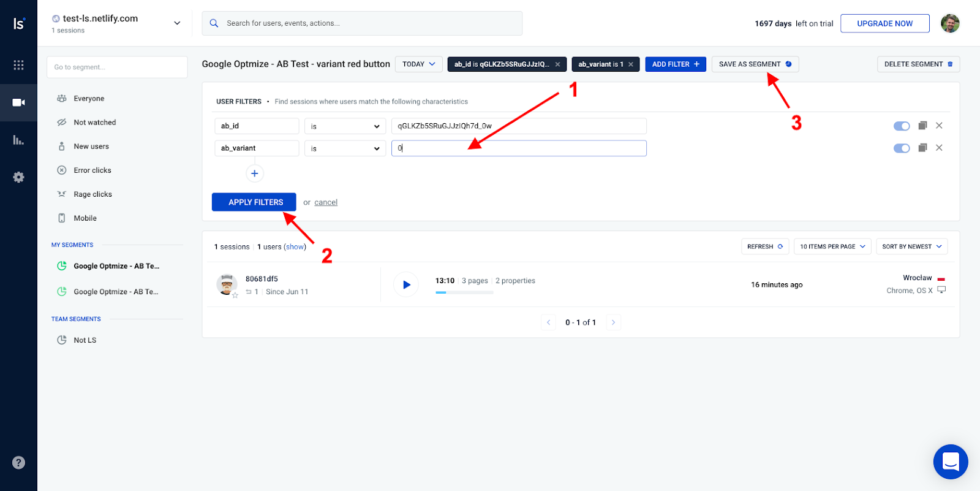Open the apps grid icon in sidebar
980x491 pixels.
[18, 65]
